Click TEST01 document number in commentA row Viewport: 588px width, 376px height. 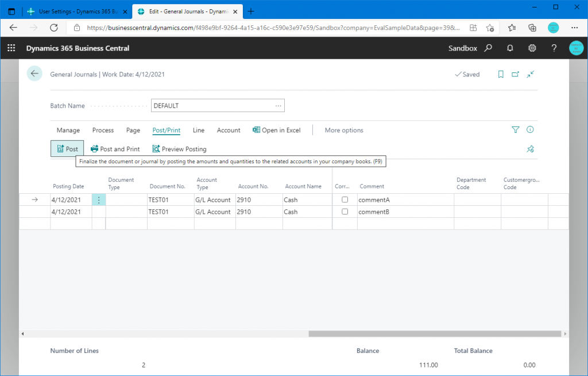click(x=171, y=200)
